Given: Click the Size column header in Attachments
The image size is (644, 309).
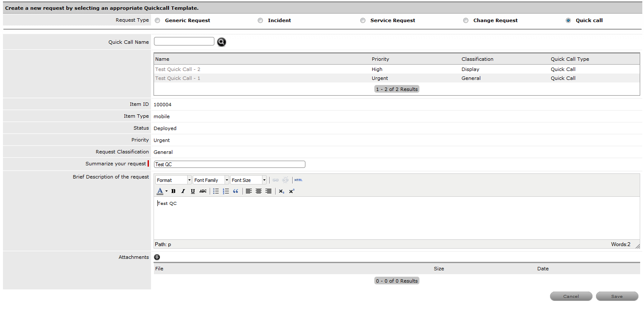Looking at the screenshot, I should click(x=439, y=269).
